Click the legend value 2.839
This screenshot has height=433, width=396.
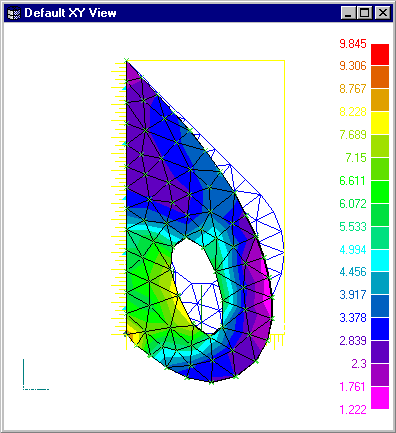coord(353,341)
